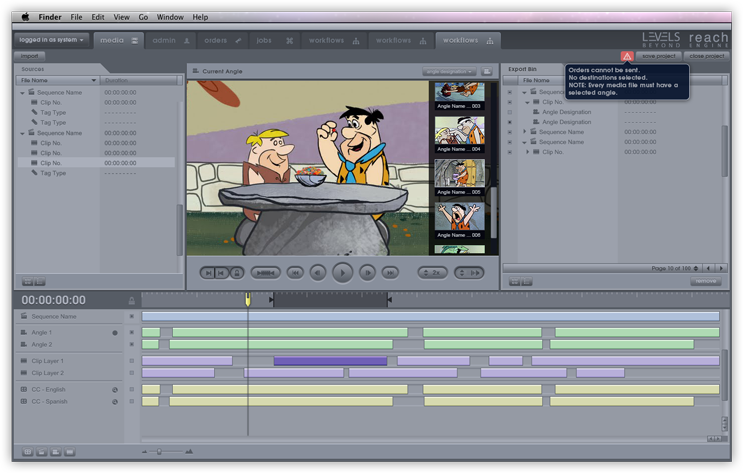Play from in point to out point
The image size is (743, 473).
pyautogui.click(x=265, y=273)
